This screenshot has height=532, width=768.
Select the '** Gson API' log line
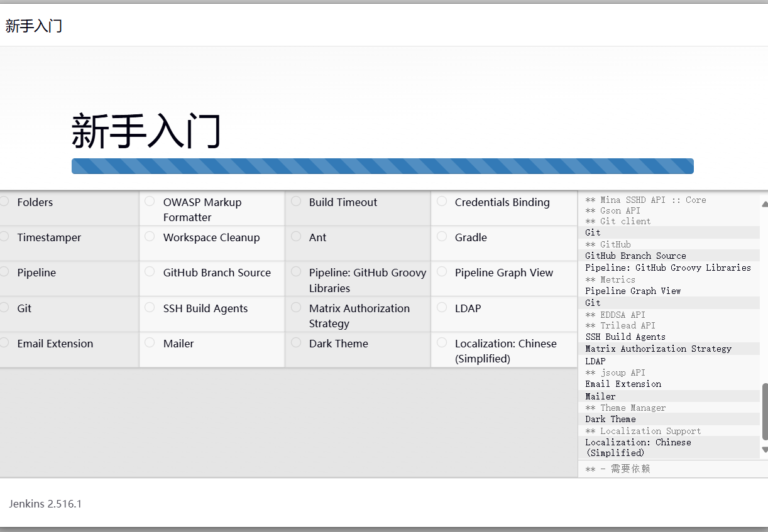[x=613, y=210]
